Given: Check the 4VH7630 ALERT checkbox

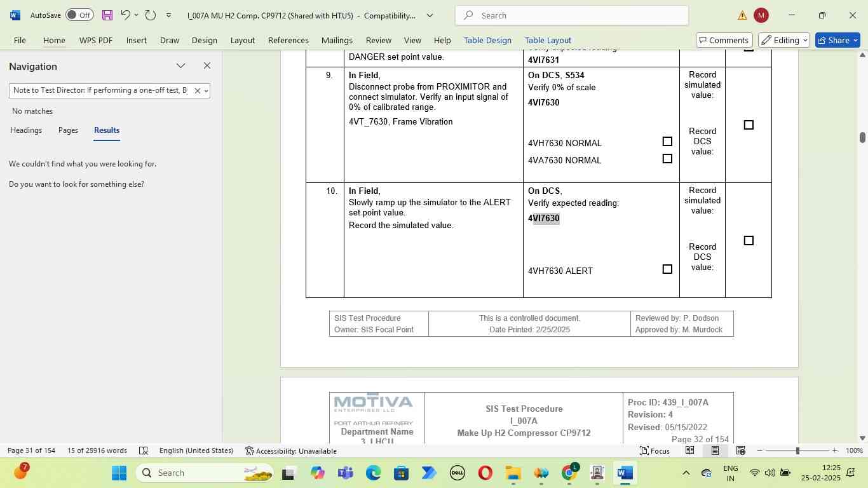Looking at the screenshot, I should 667,269.
